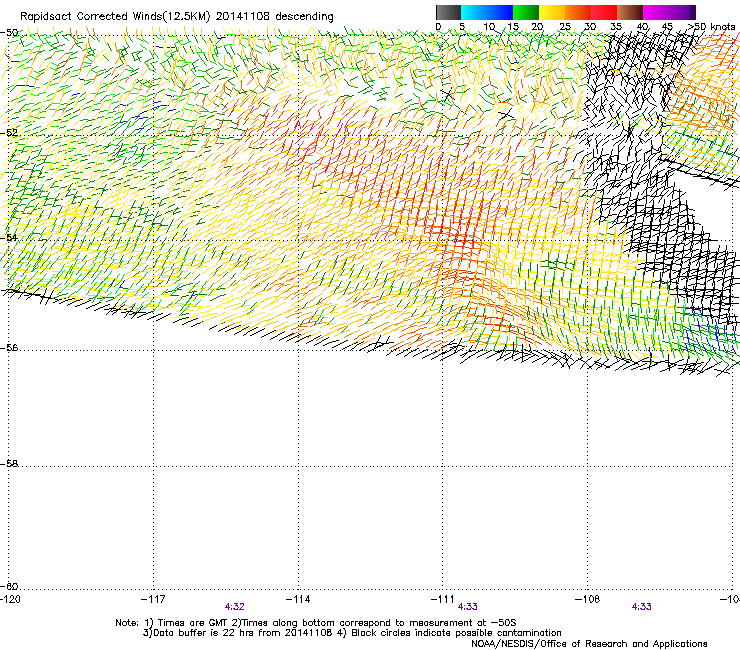Click the '>50 knots' legend label
The width and height of the screenshot is (740, 650).
711,27
